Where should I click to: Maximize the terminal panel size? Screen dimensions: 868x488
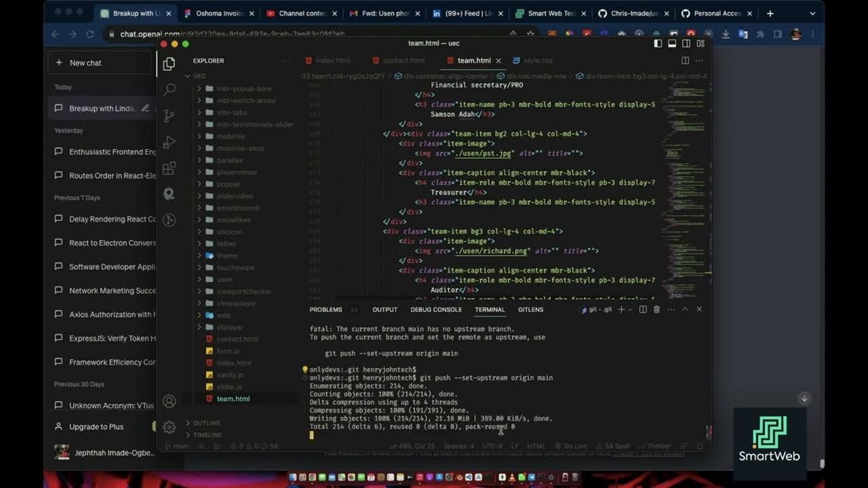(x=685, y=310)
